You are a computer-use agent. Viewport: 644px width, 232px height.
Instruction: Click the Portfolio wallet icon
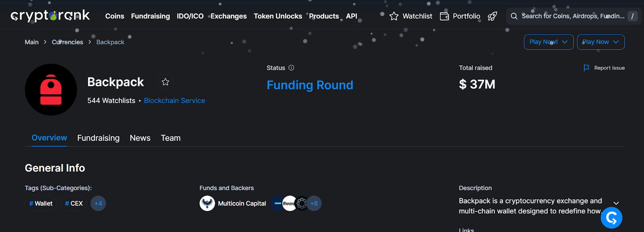click(x=444, y=16)
